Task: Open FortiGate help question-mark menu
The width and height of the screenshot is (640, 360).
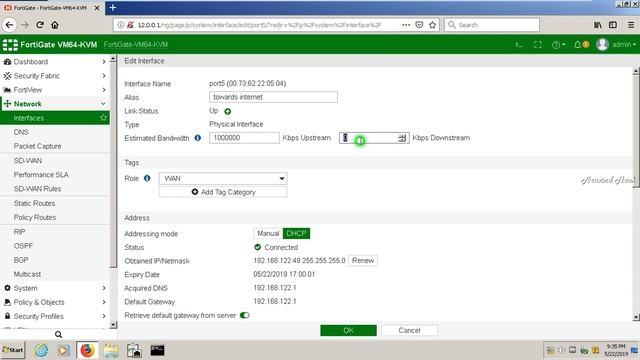Action: coord(558,44)
